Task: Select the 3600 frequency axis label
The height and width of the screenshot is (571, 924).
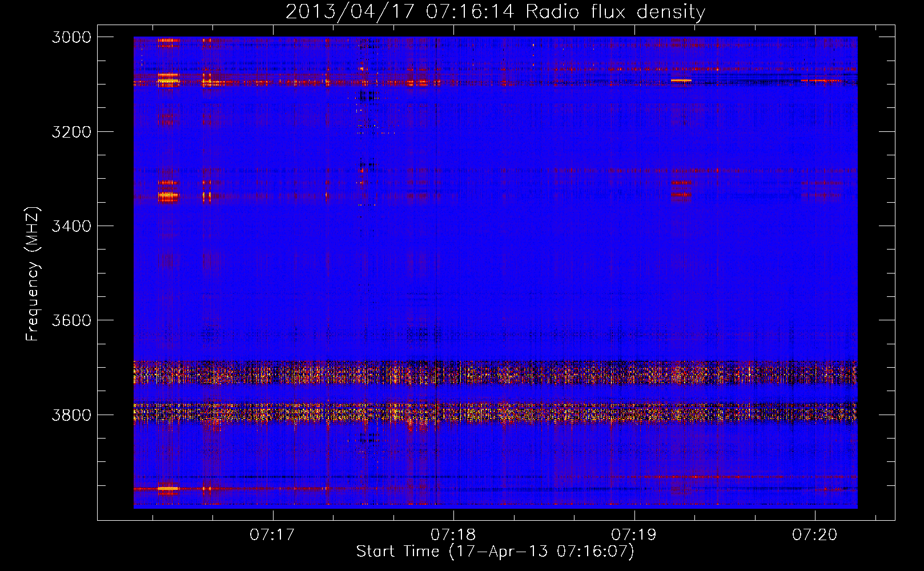Action: click(x=71, y=320)
